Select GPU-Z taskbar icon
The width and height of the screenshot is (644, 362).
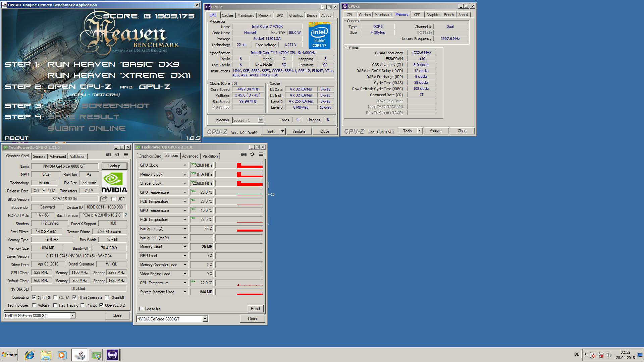tap(96, 355)
